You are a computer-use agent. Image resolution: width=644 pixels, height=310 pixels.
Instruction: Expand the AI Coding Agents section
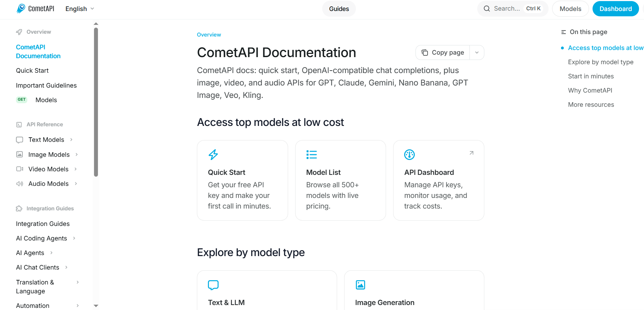74,238
